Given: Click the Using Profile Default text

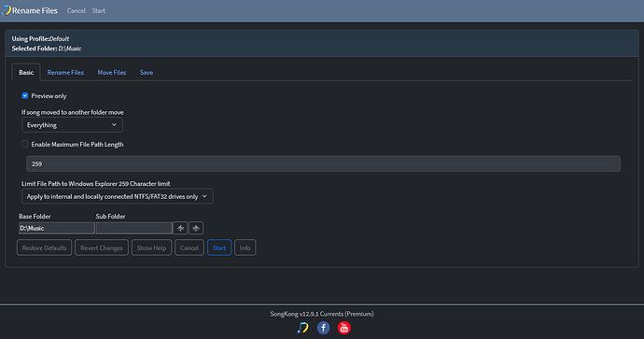Looking at the screenshot, I should coord(40,38).
